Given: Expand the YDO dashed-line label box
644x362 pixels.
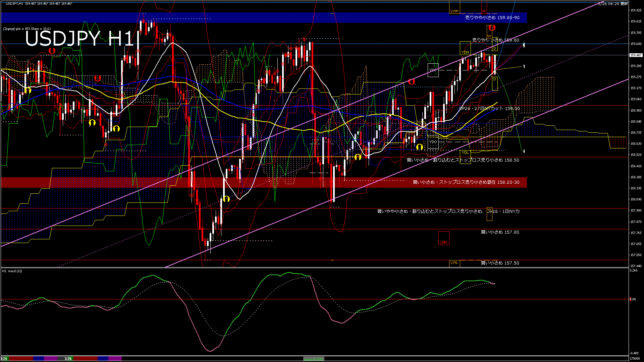Looking at the screenshot, I should [433, 142].
